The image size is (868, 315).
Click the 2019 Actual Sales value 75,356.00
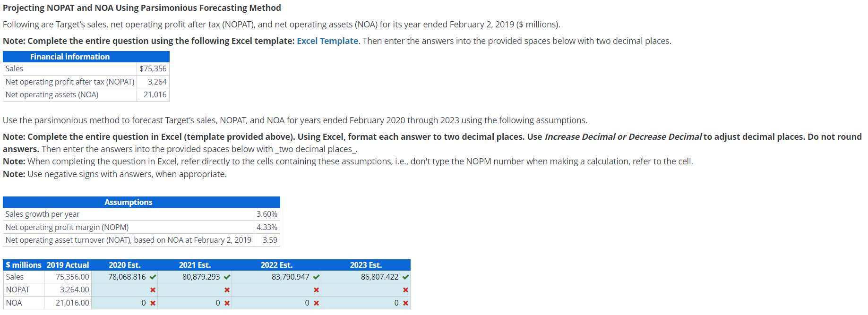(72, 276)
